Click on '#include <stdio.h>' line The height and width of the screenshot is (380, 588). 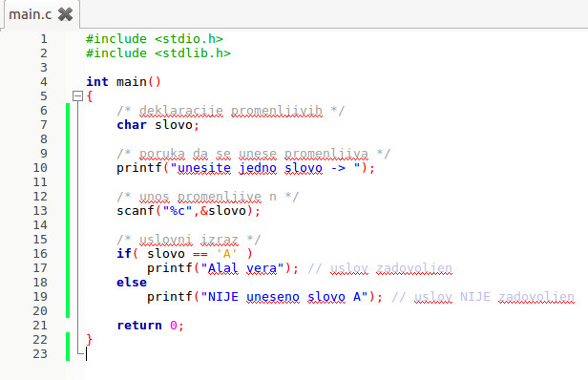[x=155, y=39]
